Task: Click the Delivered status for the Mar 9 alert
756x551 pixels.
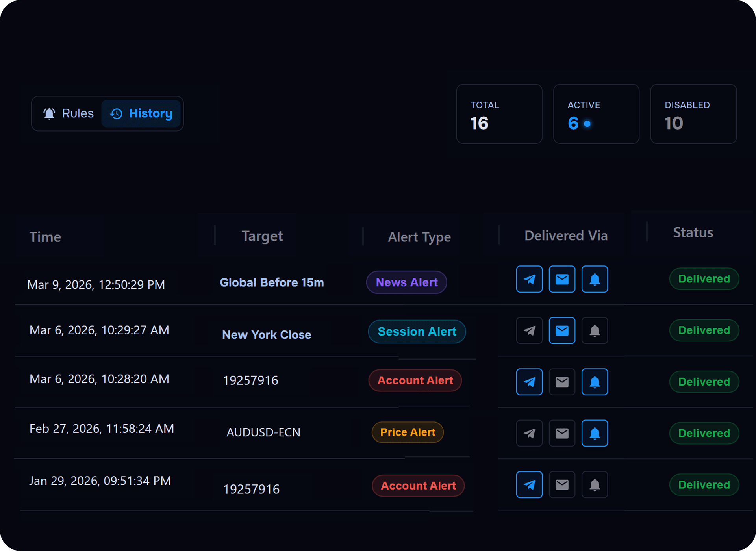Action: pyautogui.click(x=704, y=279)
